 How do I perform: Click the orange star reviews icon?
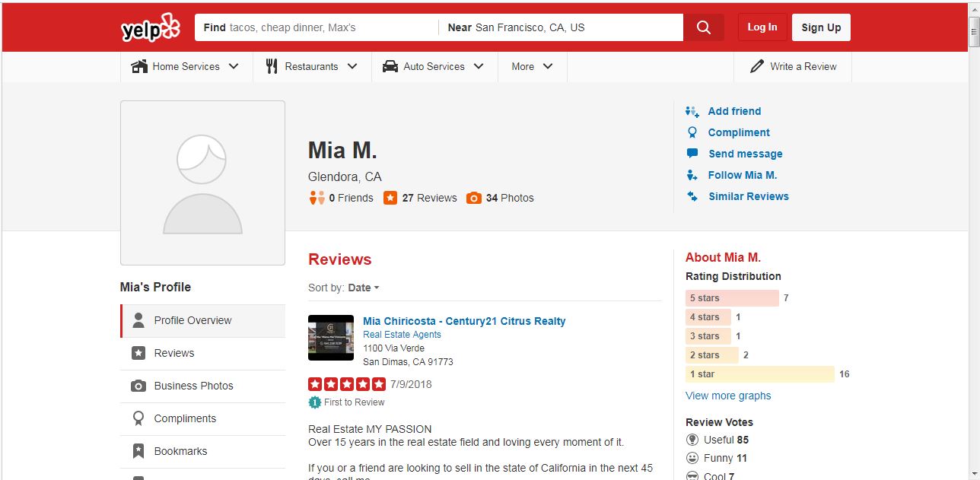(x=390, y=198)
